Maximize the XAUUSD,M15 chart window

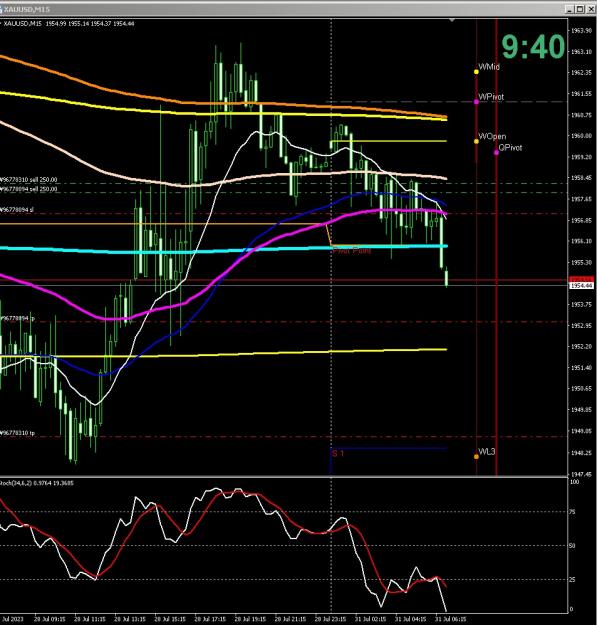[x=580, y=9]
